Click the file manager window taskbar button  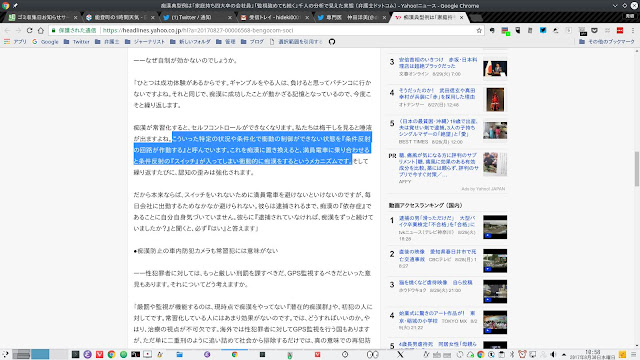[x=179, y=354]
